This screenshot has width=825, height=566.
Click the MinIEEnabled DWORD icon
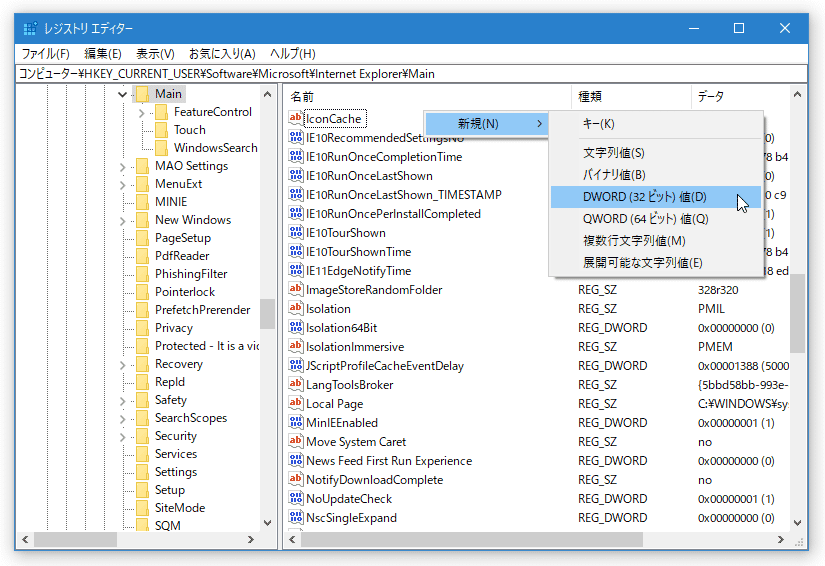coord(296,422)
